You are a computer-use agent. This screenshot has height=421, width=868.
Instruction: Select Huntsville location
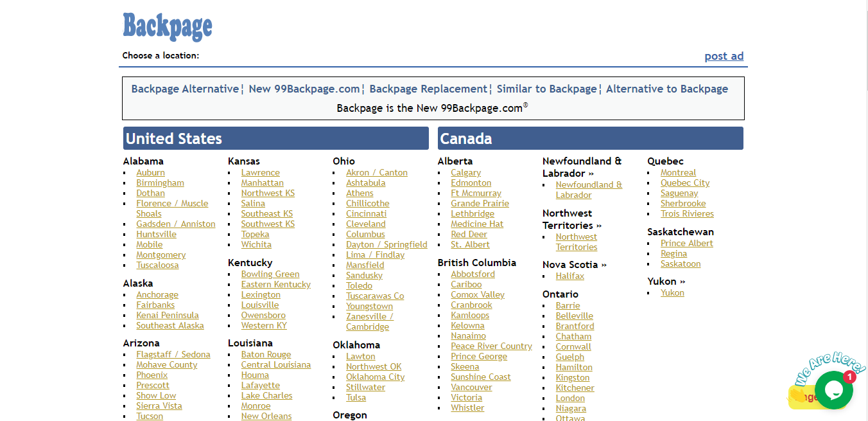click(156, 235)
